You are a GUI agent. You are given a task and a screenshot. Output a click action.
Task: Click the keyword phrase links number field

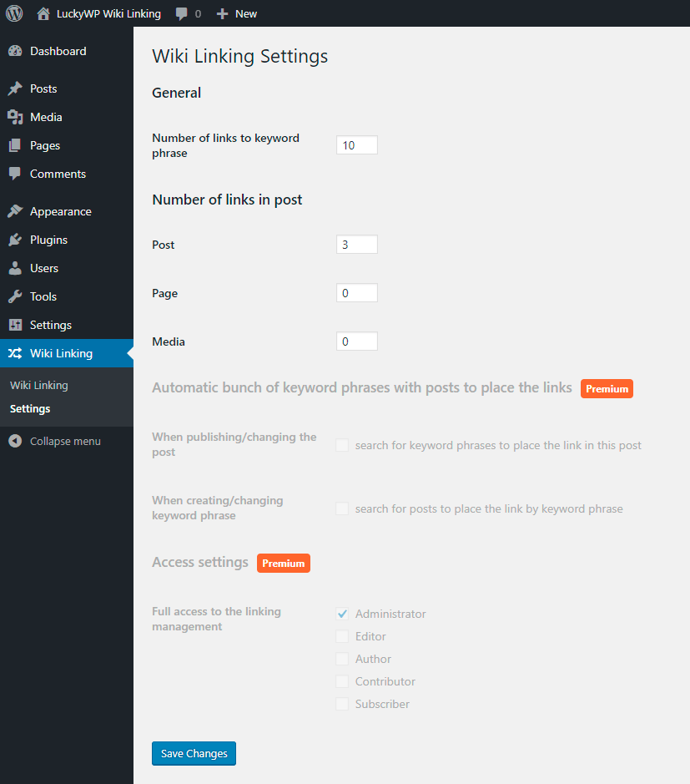tap(356, 145)
